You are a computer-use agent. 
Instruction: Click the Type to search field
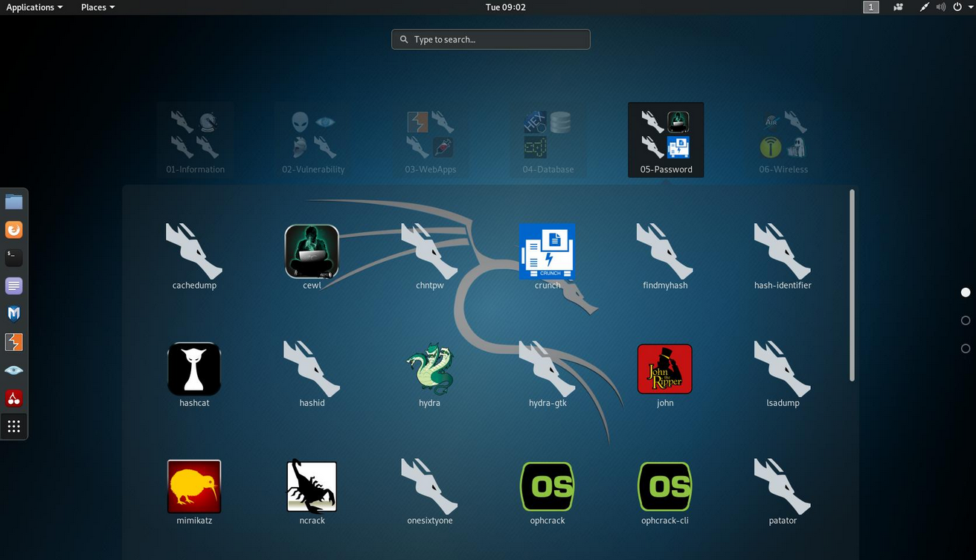click(491, 39)
